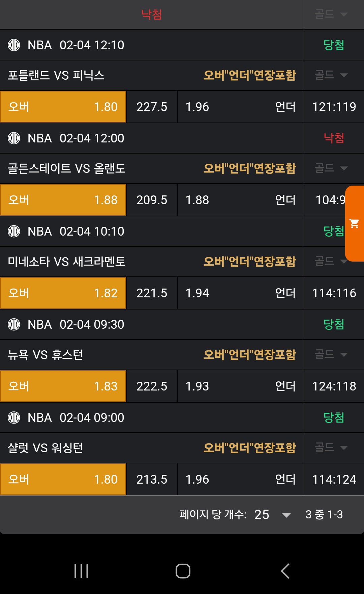Expand 골드 dropdown on 뉴욕 VS 휴스턴 row
Image resolution: width=364 pixels, height=594 pixels.
pos(331,354)
